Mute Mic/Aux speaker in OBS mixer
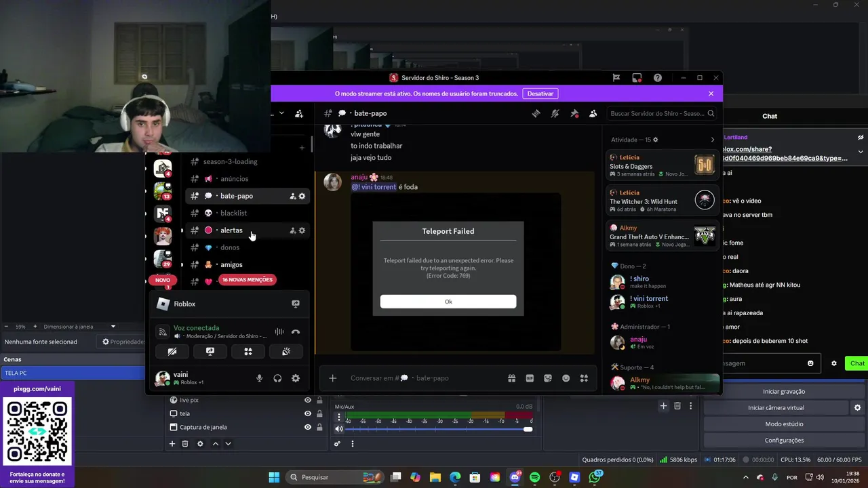Viewport: 868px width, 488px height. pyautogui.click(x=339, y=429)
